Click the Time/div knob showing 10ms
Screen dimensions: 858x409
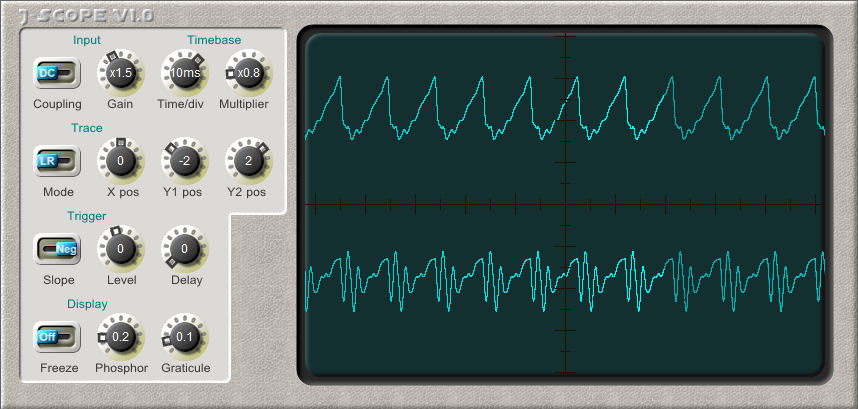[184, 73]
